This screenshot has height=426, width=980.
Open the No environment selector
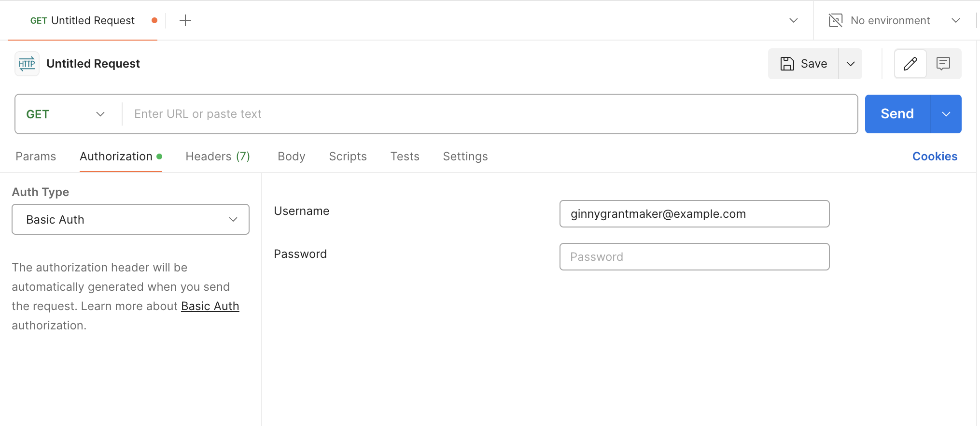click(894, 20)
